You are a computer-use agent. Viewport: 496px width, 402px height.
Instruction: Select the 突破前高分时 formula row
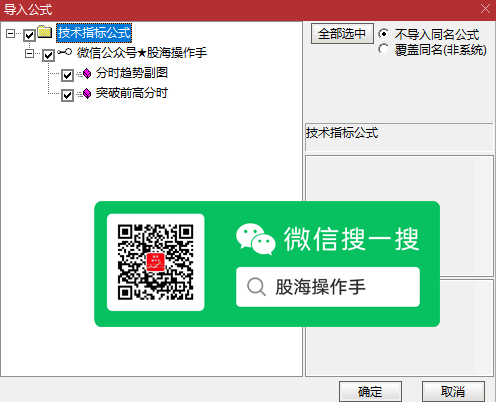click(132, 93)
